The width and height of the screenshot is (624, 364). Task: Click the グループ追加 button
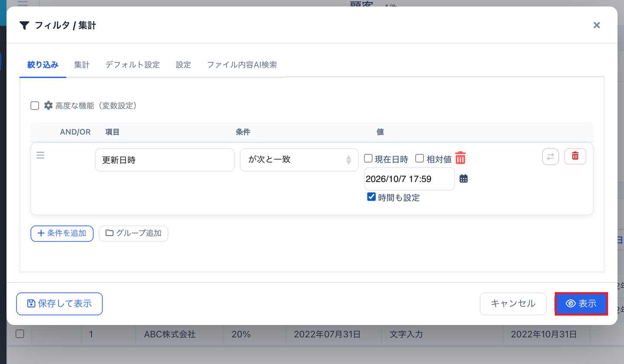coord(133,233)
